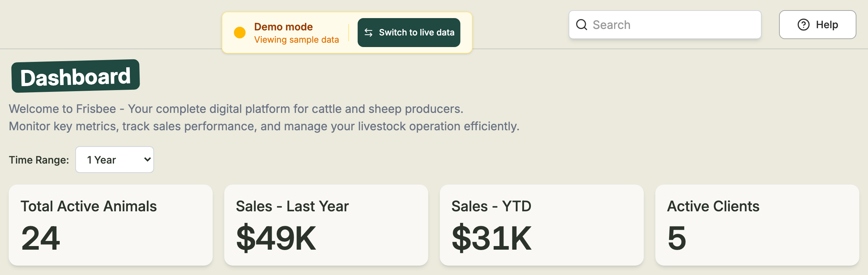Click the swap arrows icon
Image resolution: width=868 pixels, height=275 pixels.
[x=369, y=33]
